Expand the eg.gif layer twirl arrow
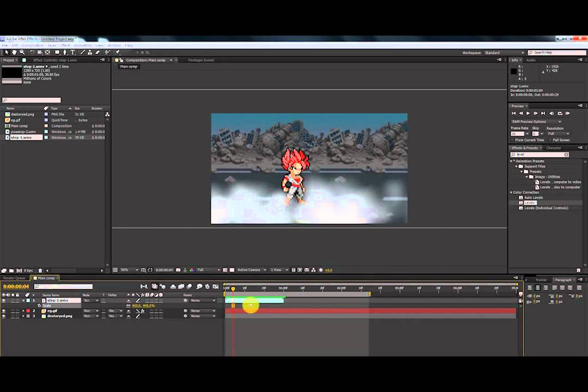Image resolution: width=588 pixels, height=392 pixels. pos(23,311)
